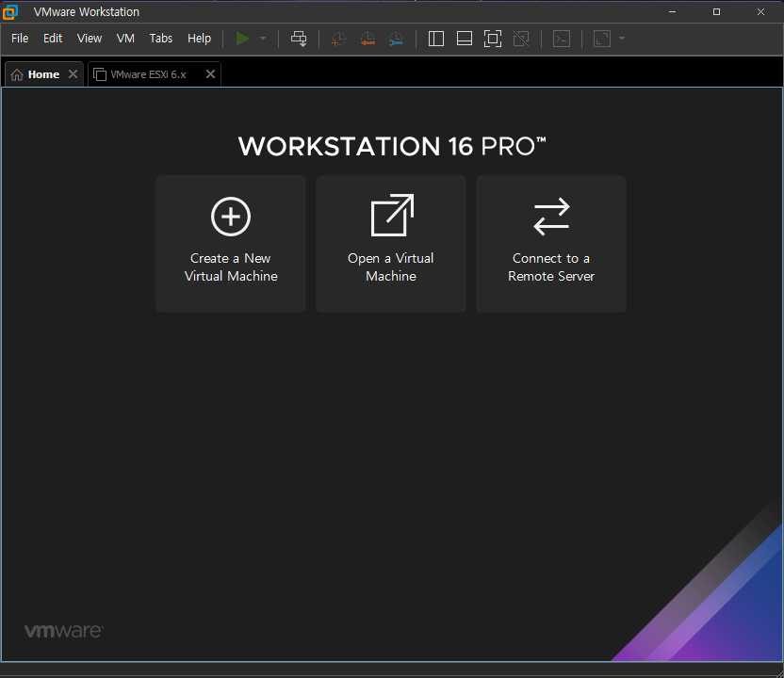Close the Home tab
Image resolution: width=784 pixels, height=678 pixels.
[73, 74]
